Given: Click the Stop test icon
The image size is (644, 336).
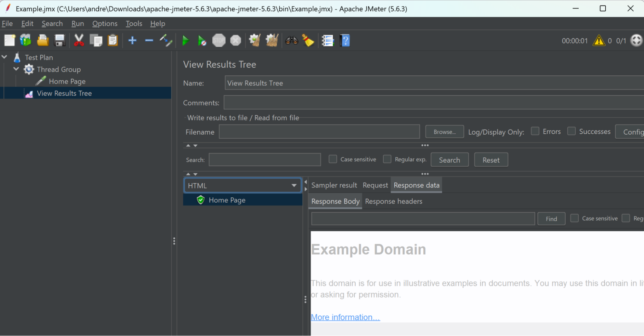Looking at the screenshot, I should (x=219, y=41).
